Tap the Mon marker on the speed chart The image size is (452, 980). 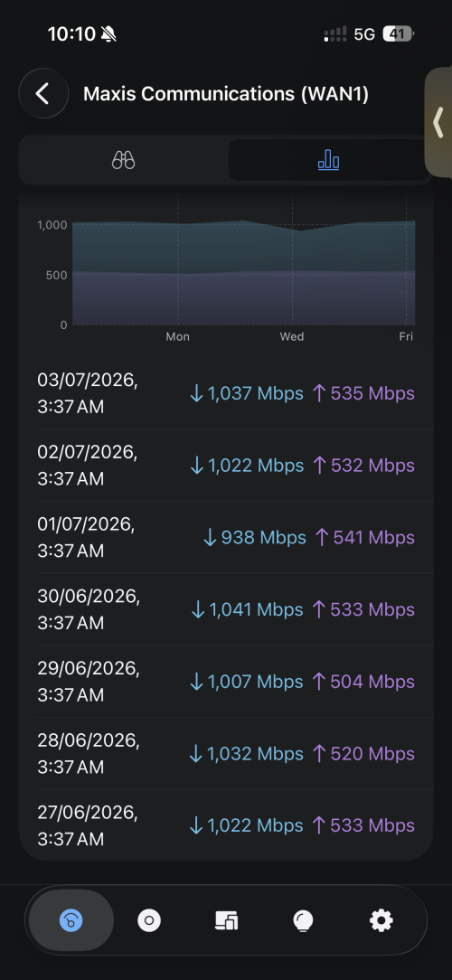coord(177,337)
